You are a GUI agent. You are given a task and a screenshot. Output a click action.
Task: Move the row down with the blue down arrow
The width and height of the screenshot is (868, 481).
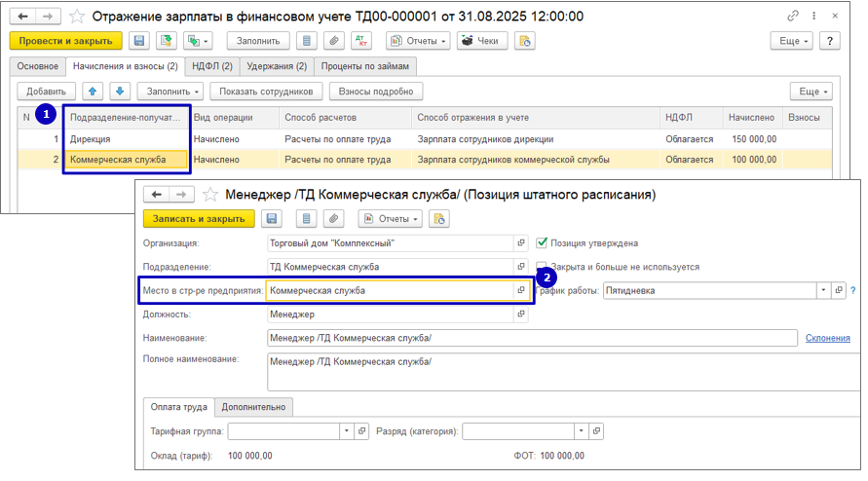(x=119, y=91)
